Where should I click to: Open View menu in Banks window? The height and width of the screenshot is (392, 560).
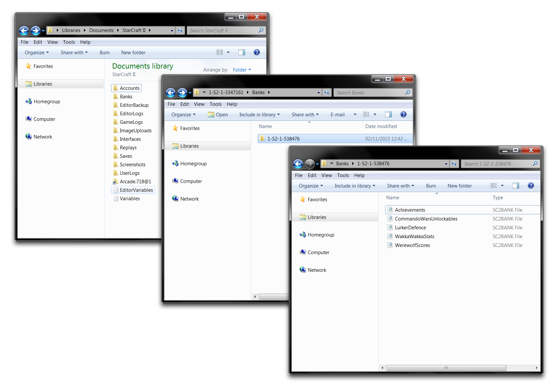(x=199, y=104)
